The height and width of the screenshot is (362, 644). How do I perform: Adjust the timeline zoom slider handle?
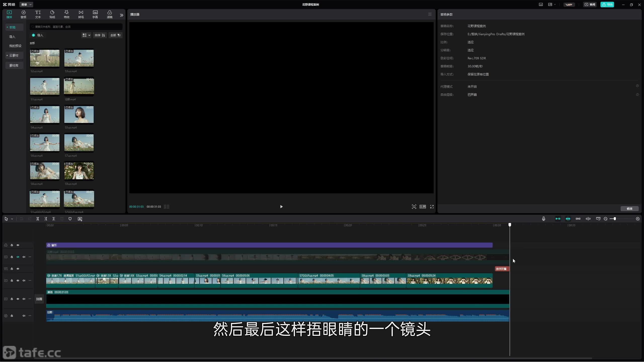coord(615,219)
